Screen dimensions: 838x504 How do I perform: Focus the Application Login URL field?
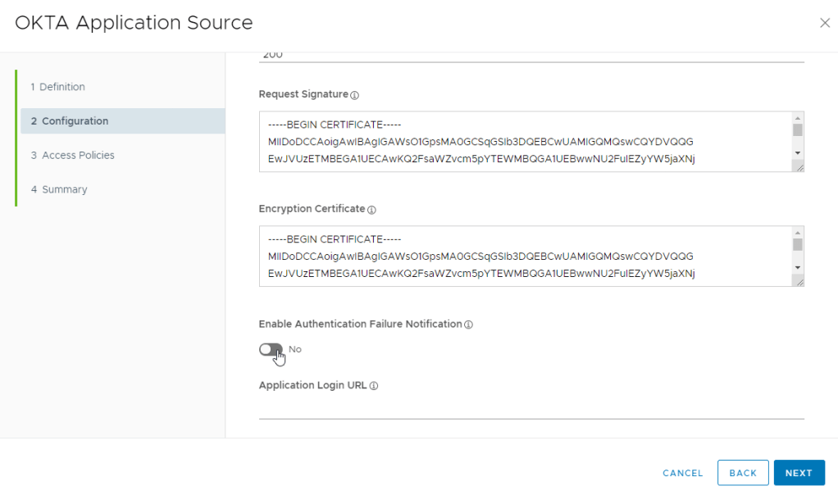point(531,407)
